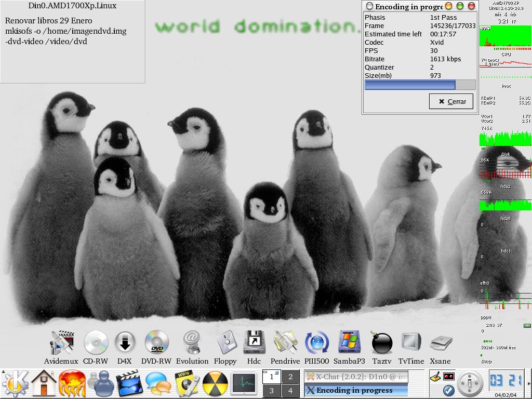The height and width of the screenshot is (399, 532).
Task: Open the Avidemux desktop icon
Action: (x=61, y=343)
